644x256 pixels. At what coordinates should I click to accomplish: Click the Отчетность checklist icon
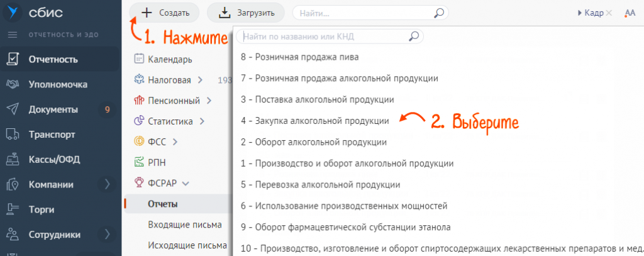[x=13, y=60]
